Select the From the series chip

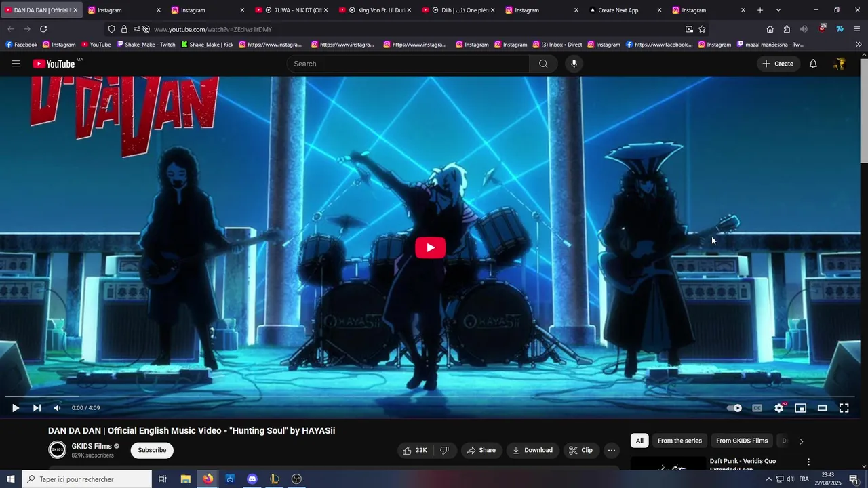coord(679,441)
